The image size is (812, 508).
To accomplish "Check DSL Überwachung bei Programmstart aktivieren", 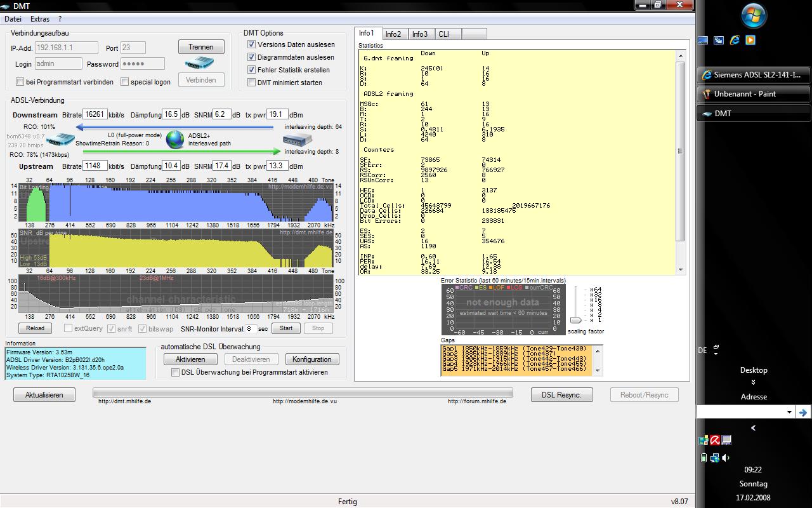I will 176,373.
